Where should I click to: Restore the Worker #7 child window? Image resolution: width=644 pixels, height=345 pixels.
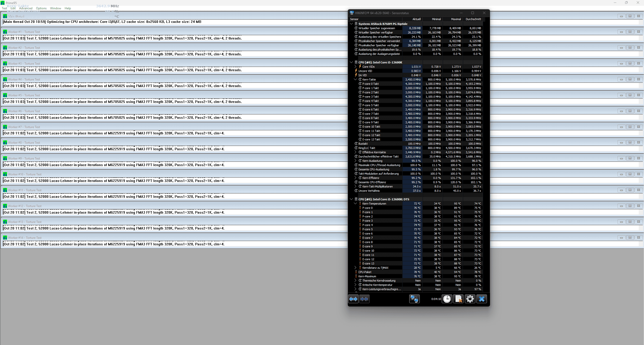pyautogui.click(x=630, y=127)
